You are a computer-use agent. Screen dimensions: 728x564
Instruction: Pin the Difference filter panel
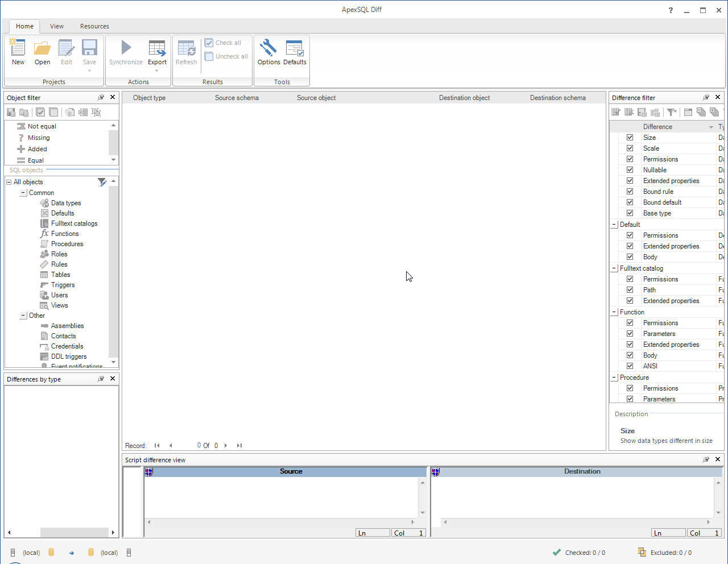706,97
